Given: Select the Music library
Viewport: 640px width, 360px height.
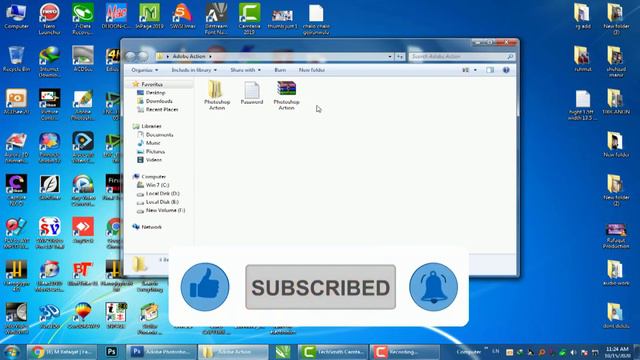Looking at the screenshot, I should (153, 143).
